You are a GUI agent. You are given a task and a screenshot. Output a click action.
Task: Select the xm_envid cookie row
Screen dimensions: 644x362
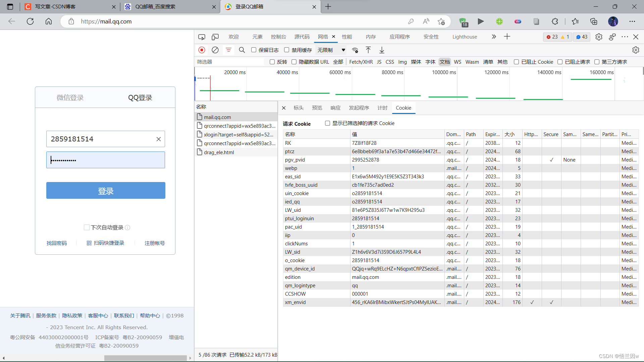click(461, 302)
